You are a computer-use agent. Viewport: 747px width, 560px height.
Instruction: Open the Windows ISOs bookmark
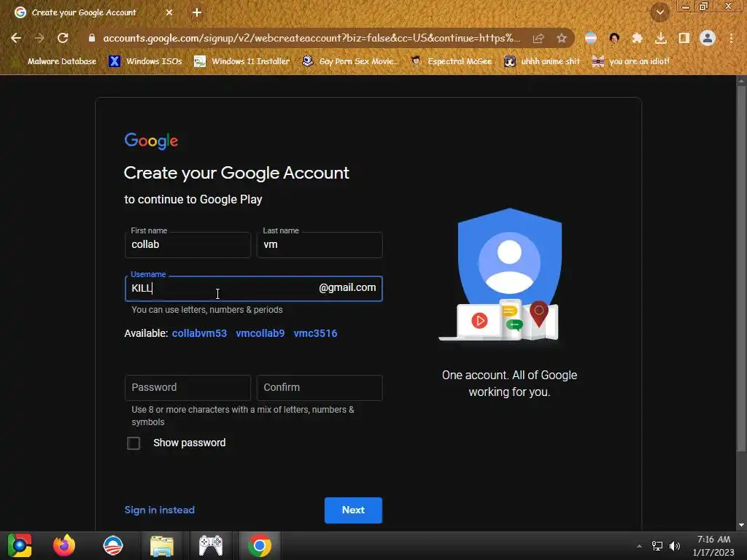(145, 61)
